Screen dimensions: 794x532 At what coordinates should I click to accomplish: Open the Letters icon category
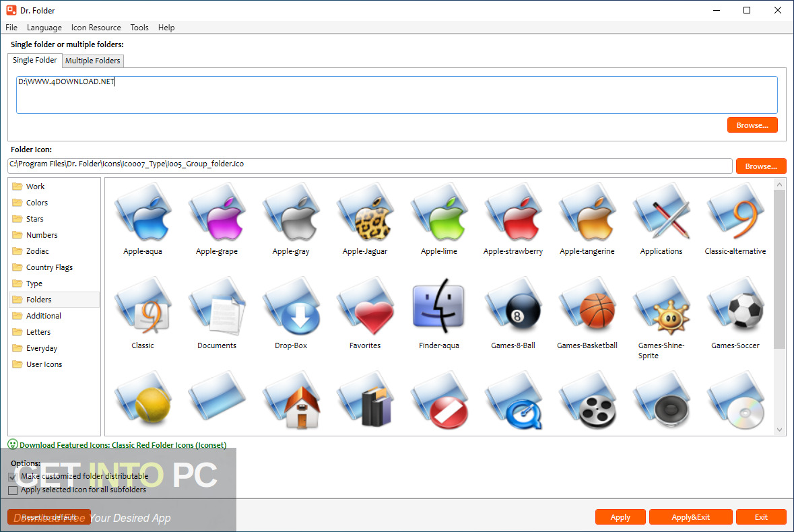54,332
